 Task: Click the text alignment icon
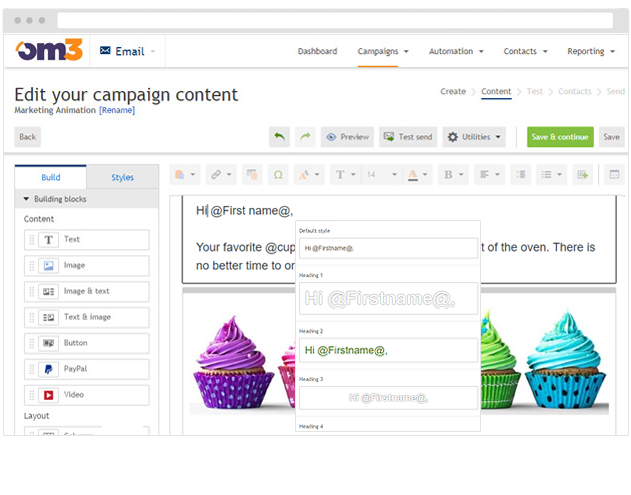pos(484,174)
